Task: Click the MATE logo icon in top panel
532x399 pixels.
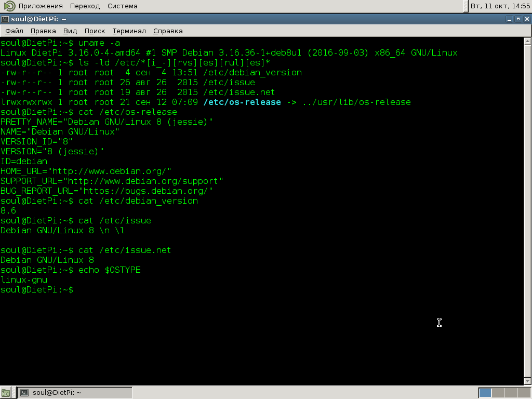Action: pos(9,6)
